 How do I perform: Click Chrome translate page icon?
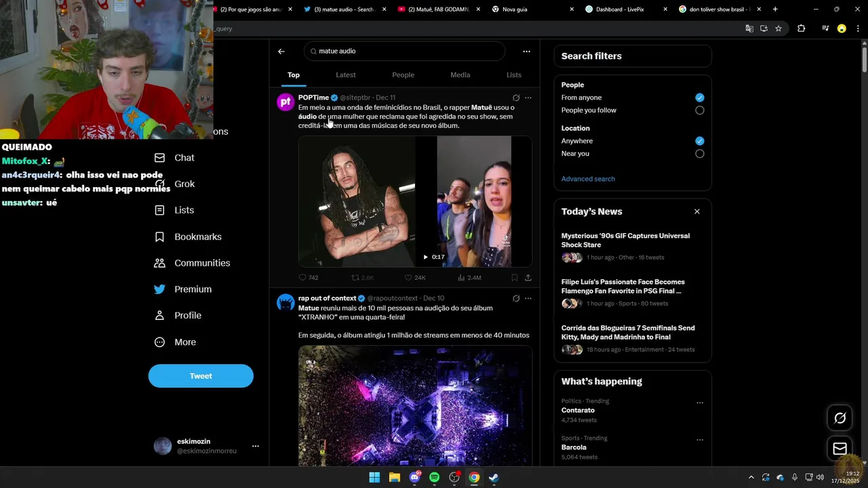(x=749, y=28)
